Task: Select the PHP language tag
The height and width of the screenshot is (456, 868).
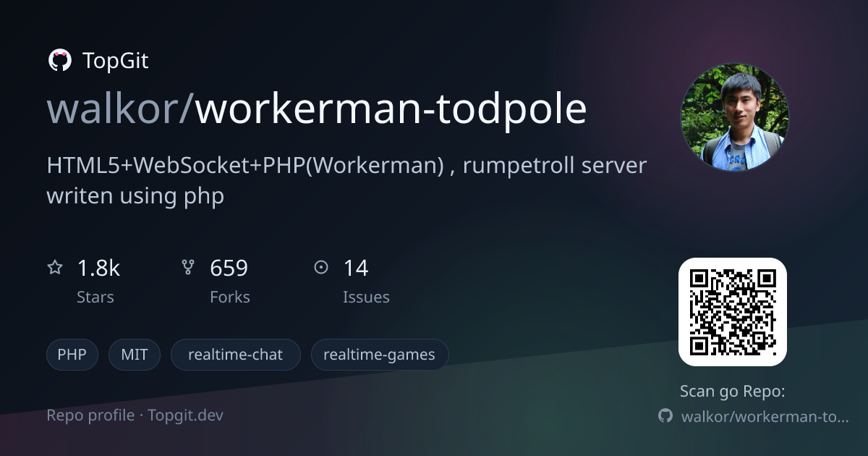Action: coord(72,355)
